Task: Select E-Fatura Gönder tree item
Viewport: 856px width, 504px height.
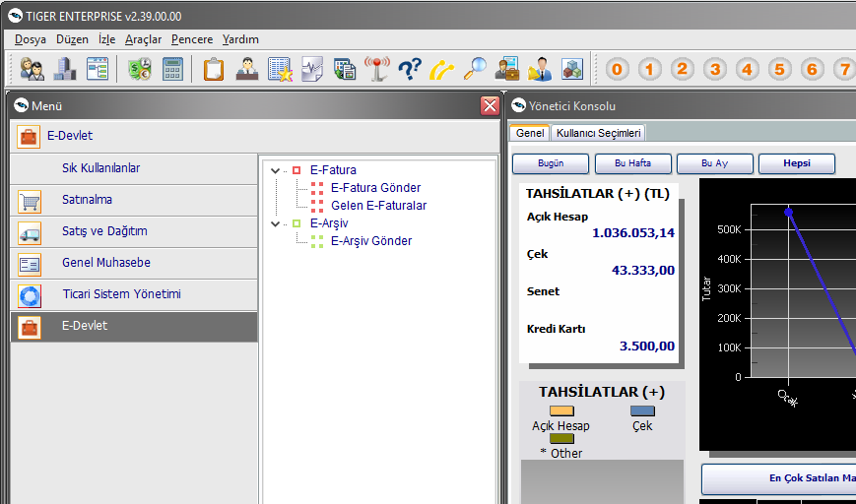Action: point(375,188)
